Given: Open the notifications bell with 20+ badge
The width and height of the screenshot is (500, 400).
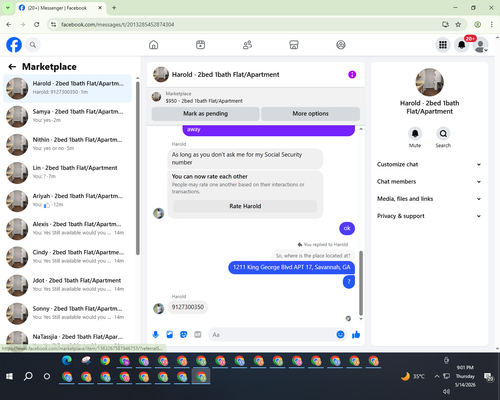Looking at the screenshot, I should click(x=462, y=45).
